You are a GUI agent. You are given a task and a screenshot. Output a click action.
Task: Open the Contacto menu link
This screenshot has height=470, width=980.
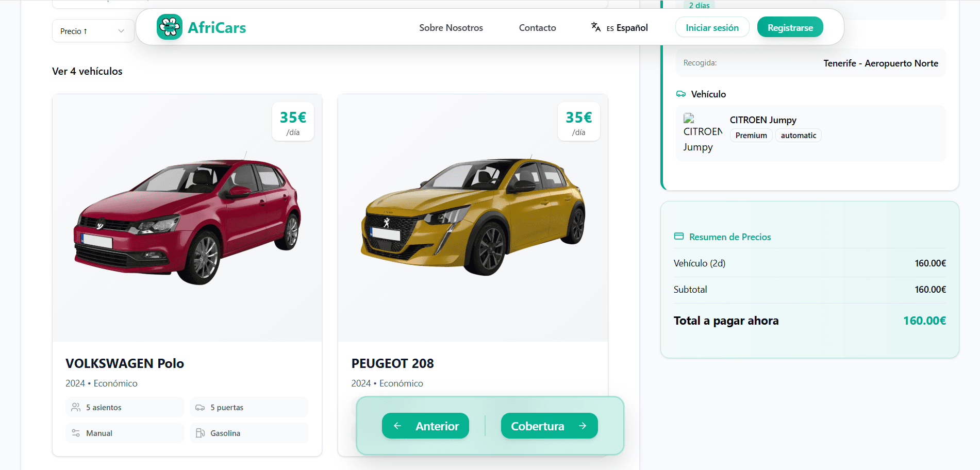[x=537, y=28]
